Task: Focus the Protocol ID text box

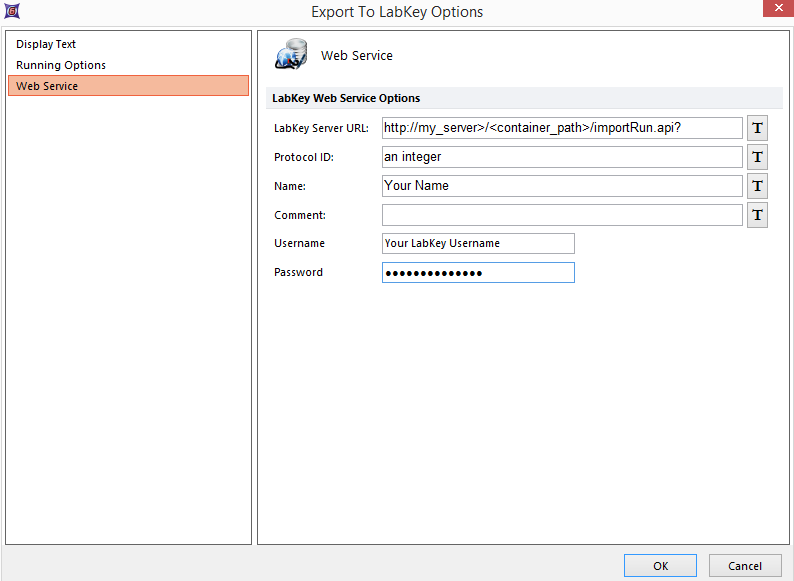Action: (x=561, y=157)
